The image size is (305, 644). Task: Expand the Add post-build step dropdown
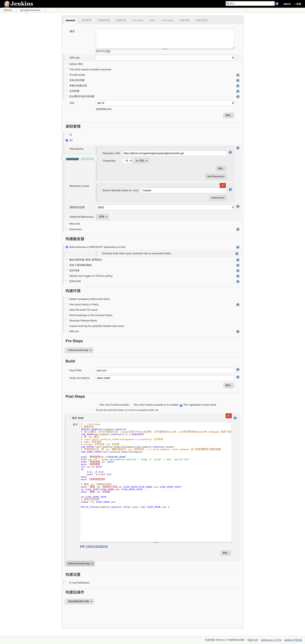80,563
